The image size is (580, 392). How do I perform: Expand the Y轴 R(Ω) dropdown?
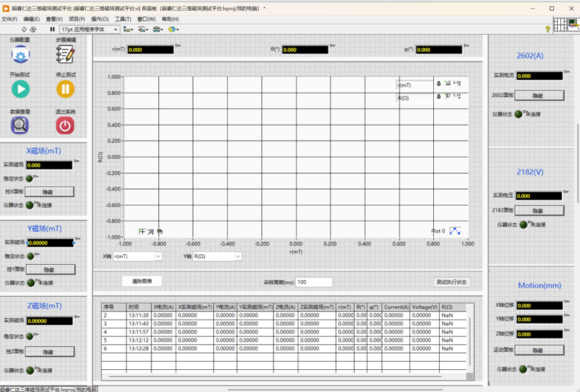[237, 257]
